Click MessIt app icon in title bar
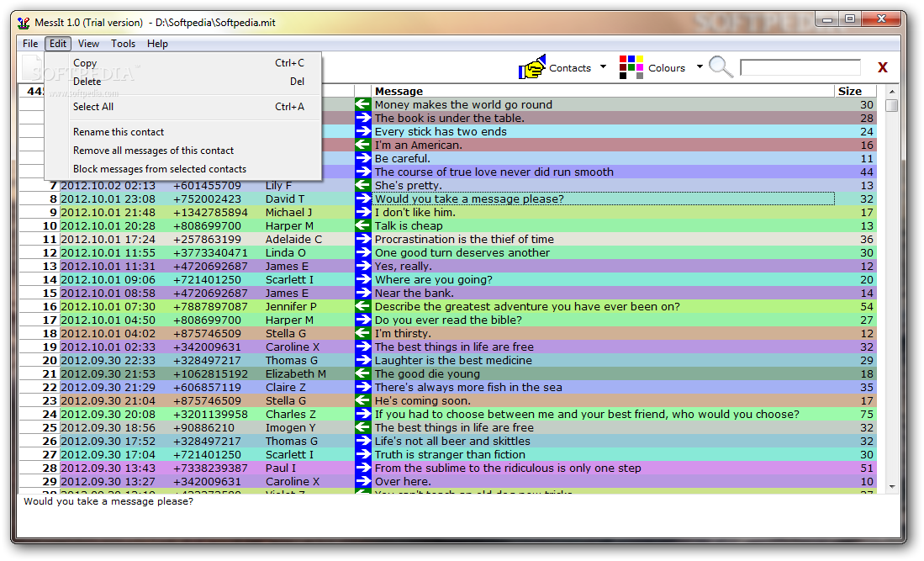Viewport: 924px width, 561px height. [24, 23]
